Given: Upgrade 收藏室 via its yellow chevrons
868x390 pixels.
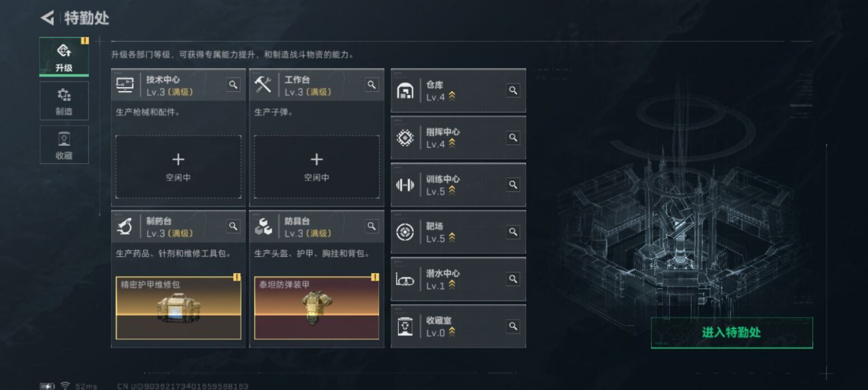Looking at the screenshot, I should click(452, 332).
